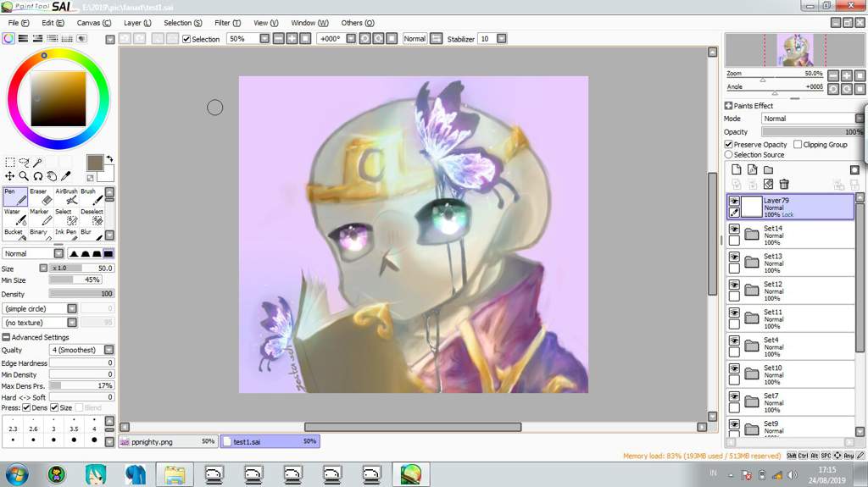Create a new normal layer
Viewport: 868px width, 487px height.
point(737,170)
